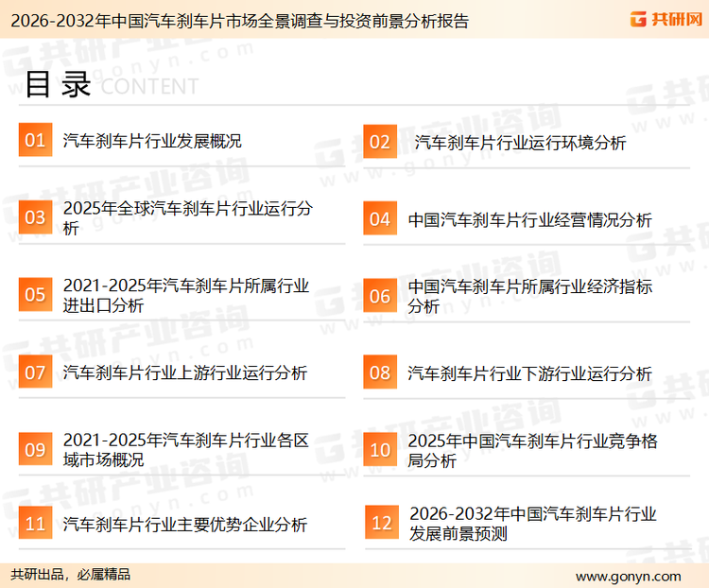Select the title 中国汽车刹车片所属行业经济指标分析
This screenshot has height=588, width=709.
[530, 296]
